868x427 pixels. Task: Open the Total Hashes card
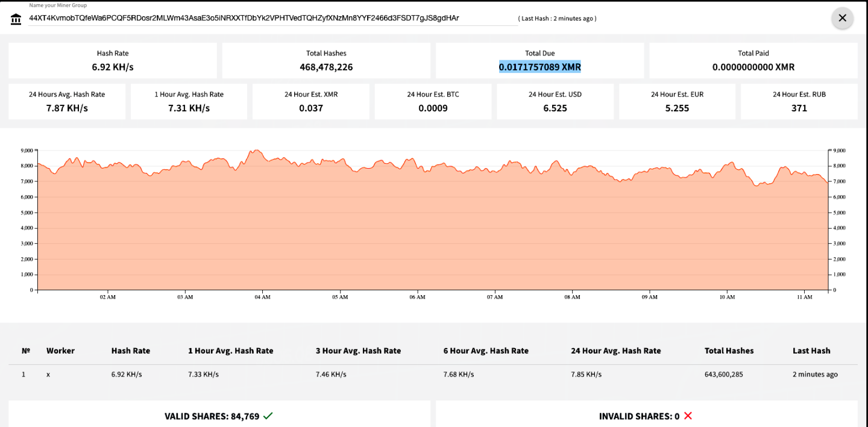[326, 60]
